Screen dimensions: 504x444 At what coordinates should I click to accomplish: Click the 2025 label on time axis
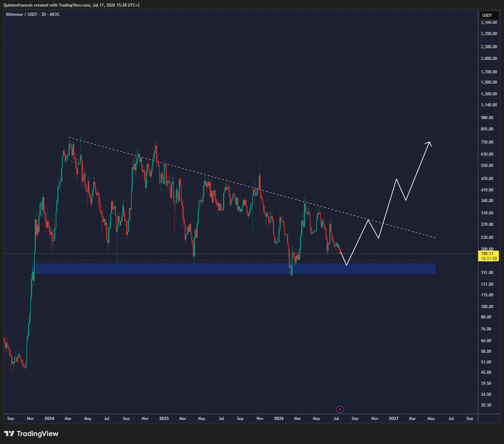point(164,419)
